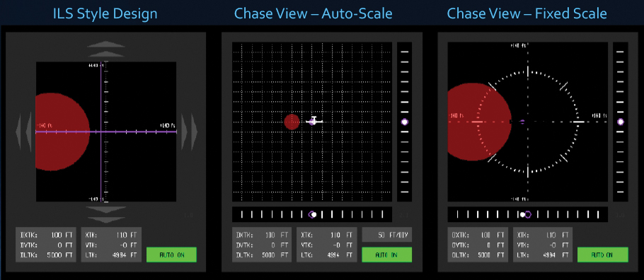This screenshot has width=644, height=280.
Task: Click the -140 ft label left of Fixed Scale ring
Action: point(456,116)
